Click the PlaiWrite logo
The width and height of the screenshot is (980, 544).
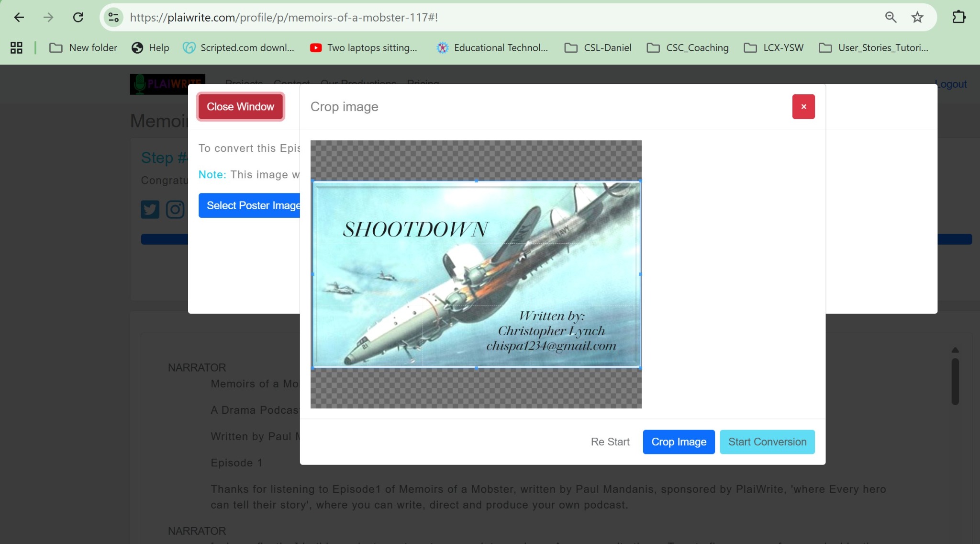(167, 84)
